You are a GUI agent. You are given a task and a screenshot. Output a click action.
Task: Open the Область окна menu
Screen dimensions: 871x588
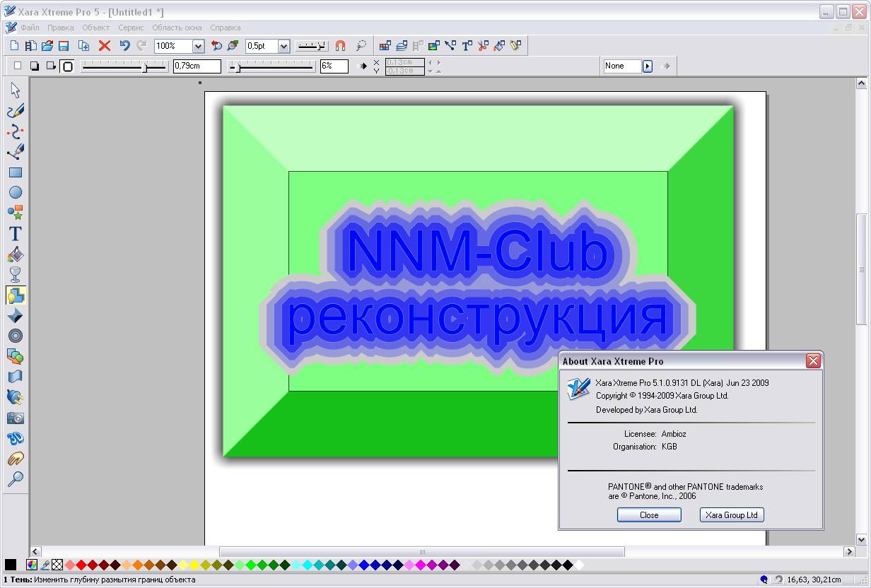177,28
